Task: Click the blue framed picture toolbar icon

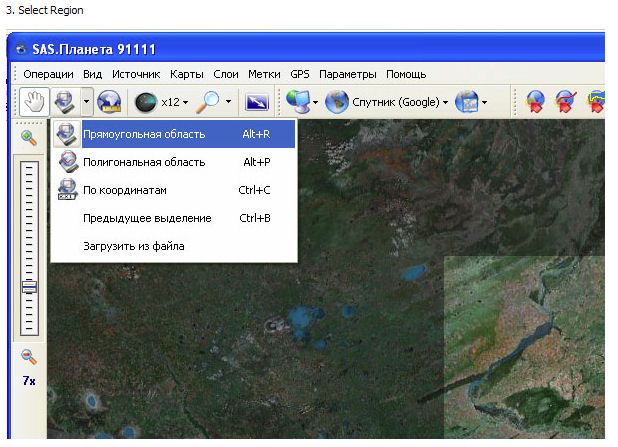Action: click(x=257, y=102)
